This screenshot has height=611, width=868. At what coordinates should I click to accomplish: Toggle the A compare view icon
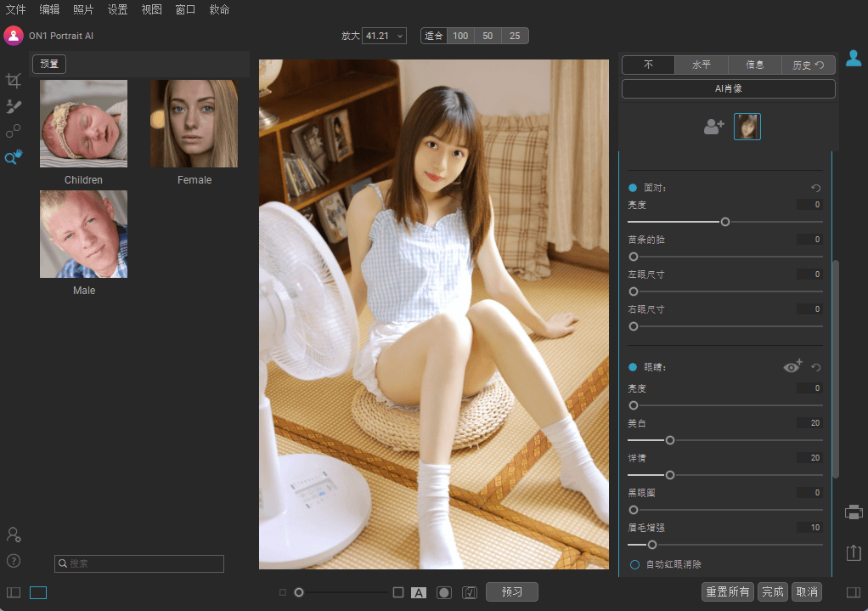419,592
